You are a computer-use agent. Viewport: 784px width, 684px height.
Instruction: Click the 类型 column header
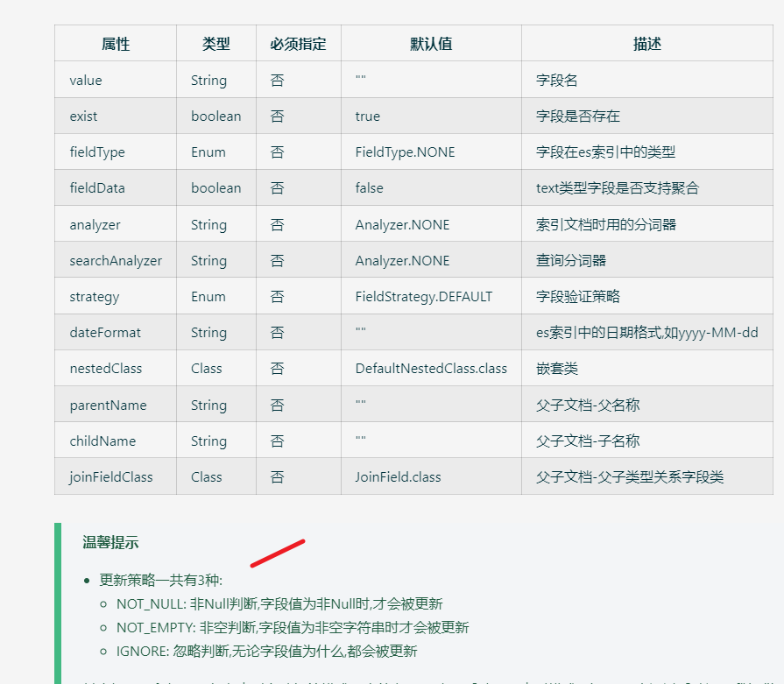pos(215,43)
